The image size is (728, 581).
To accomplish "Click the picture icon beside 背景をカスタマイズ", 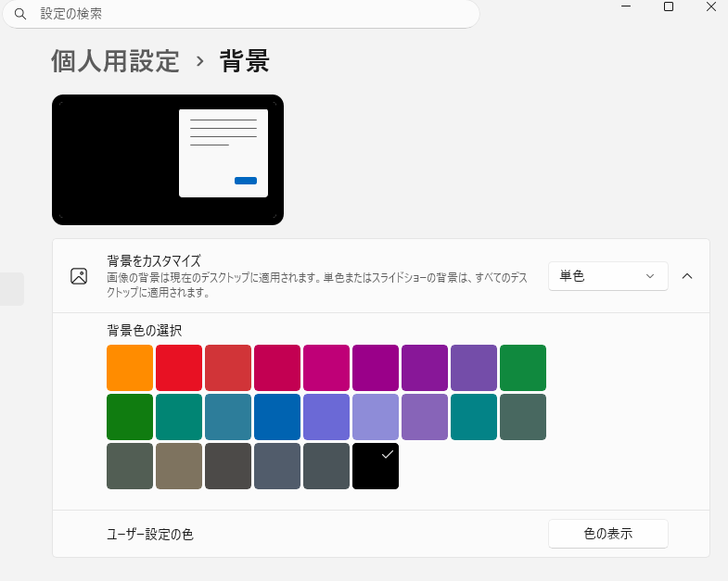I will 79,276.
